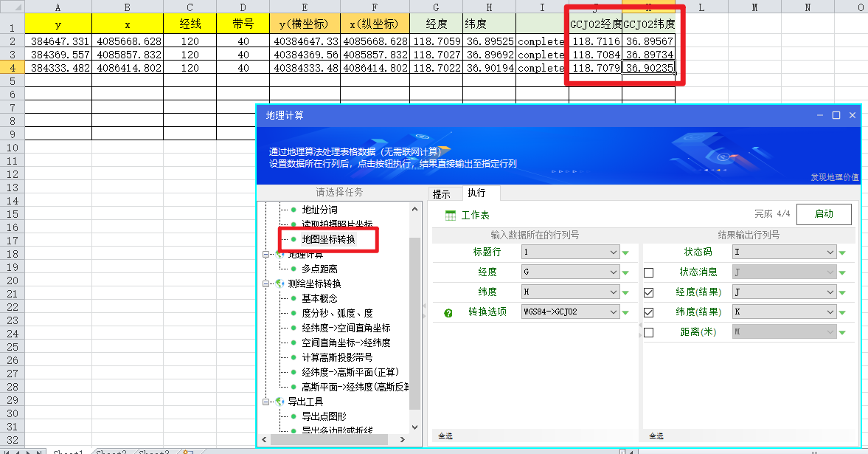Click the 启动 button
This screenshot has height=454, width=868.
point(824,214)
